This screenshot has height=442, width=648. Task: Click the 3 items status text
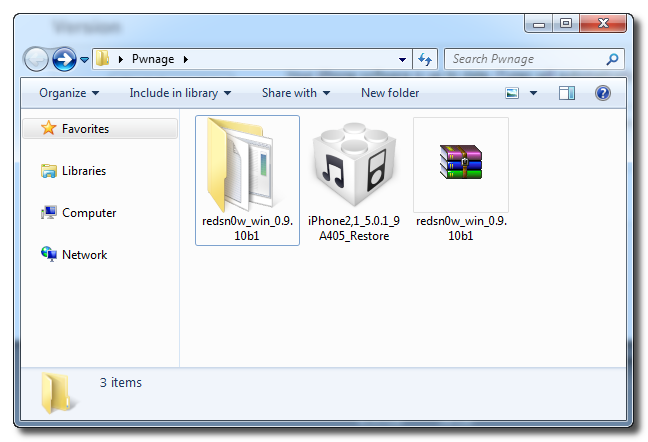(x=121, y=383)
